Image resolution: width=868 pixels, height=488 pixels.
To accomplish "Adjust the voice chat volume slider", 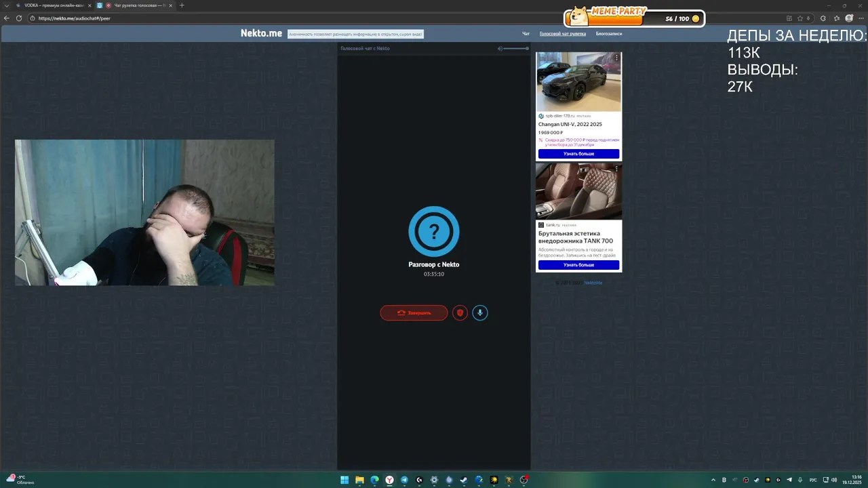I will [517, 48].
